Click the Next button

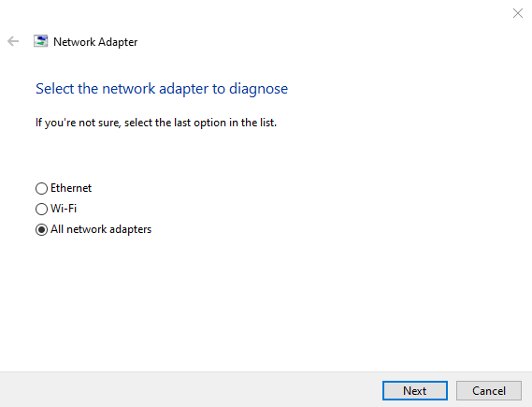click(414, 391)
